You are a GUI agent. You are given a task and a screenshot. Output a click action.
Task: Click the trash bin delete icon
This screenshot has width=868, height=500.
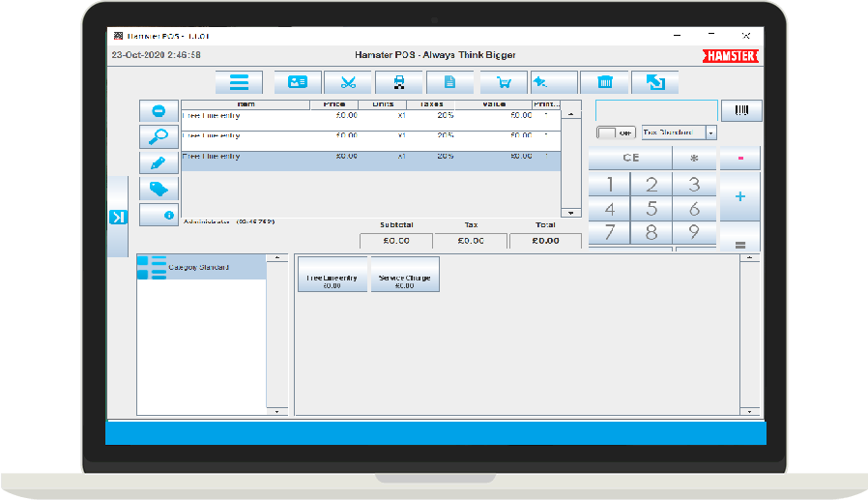click(x=604, y=82)
